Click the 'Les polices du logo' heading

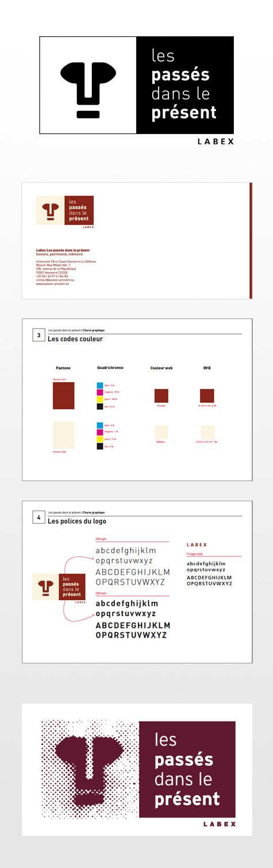click(x=77, y=521)
